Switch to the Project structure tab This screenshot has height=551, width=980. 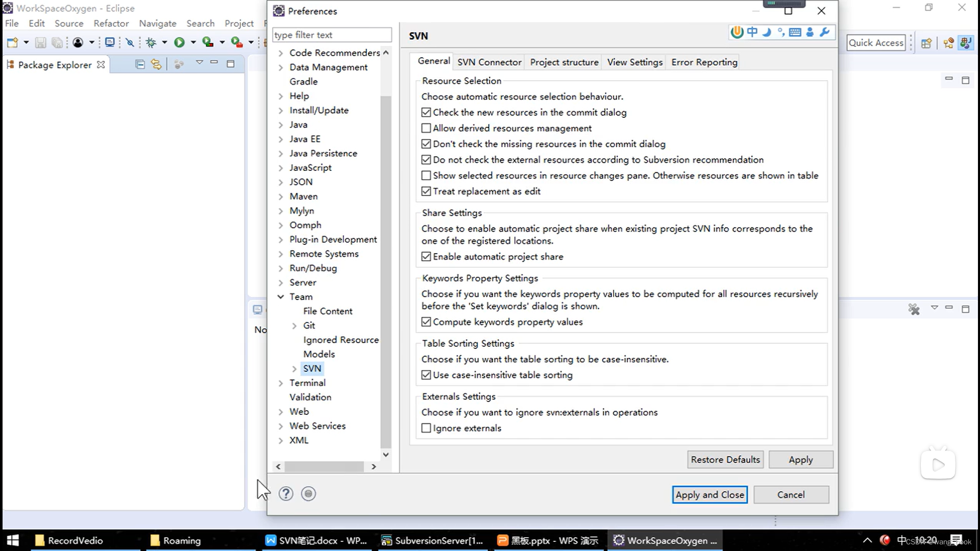pos(564,62)
